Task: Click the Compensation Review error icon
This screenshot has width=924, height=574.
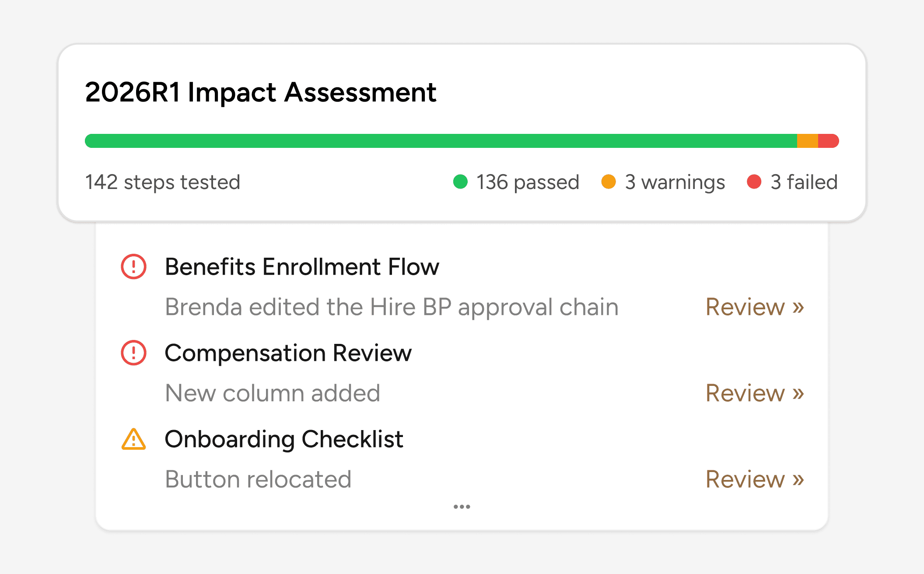Action: point(133,353)
